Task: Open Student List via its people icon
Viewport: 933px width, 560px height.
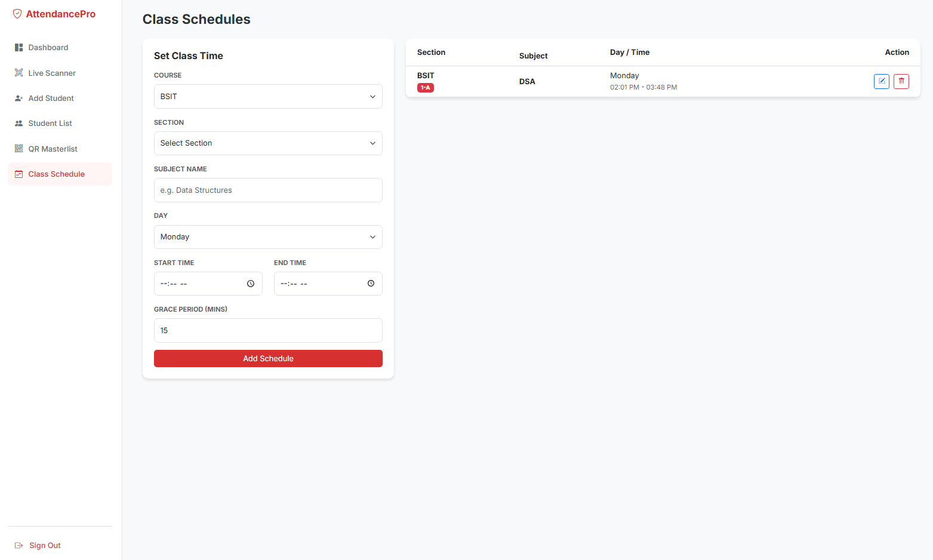Action: [20, 123]
